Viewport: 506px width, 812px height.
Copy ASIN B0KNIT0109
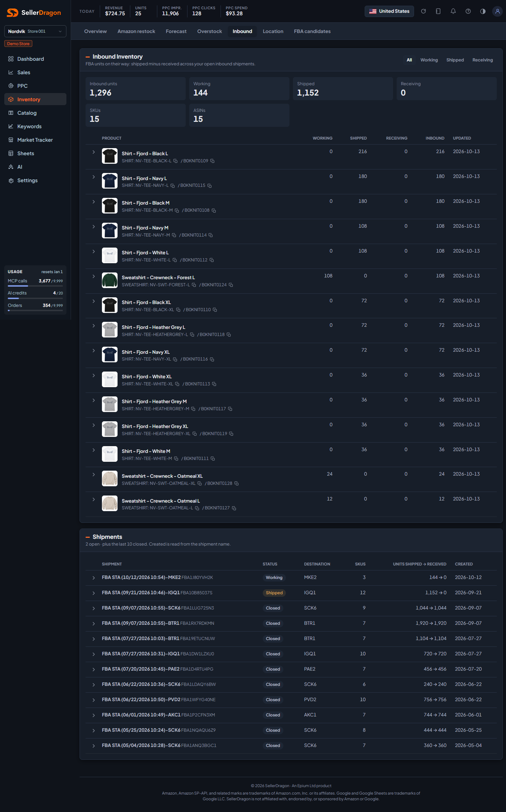pos(212,161)
